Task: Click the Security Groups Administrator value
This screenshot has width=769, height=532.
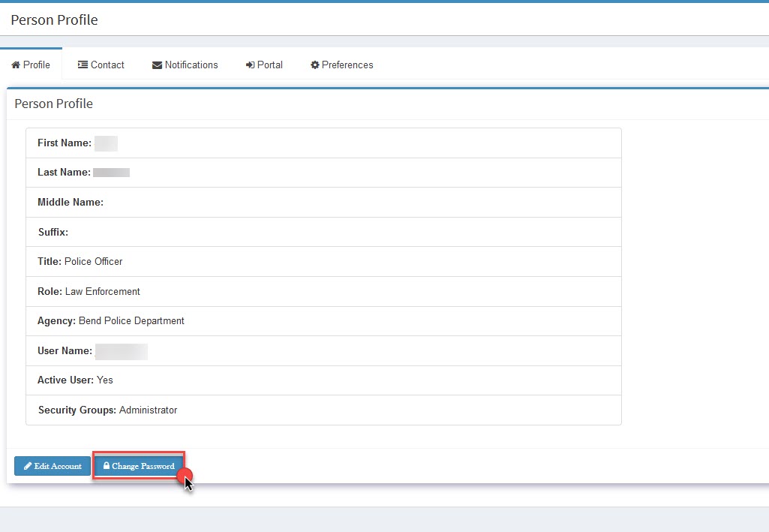Action: point(148,410)
